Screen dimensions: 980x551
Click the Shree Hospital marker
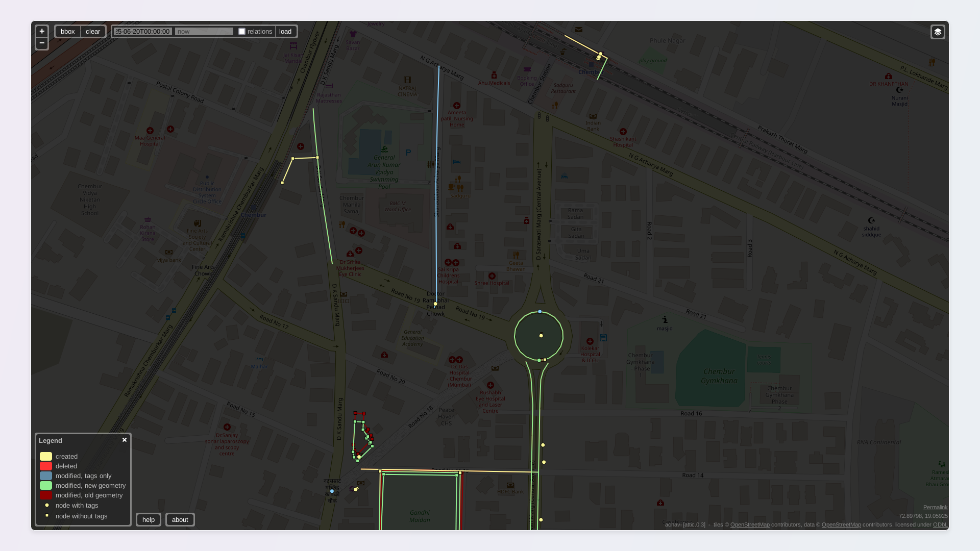tap(492, 276)
